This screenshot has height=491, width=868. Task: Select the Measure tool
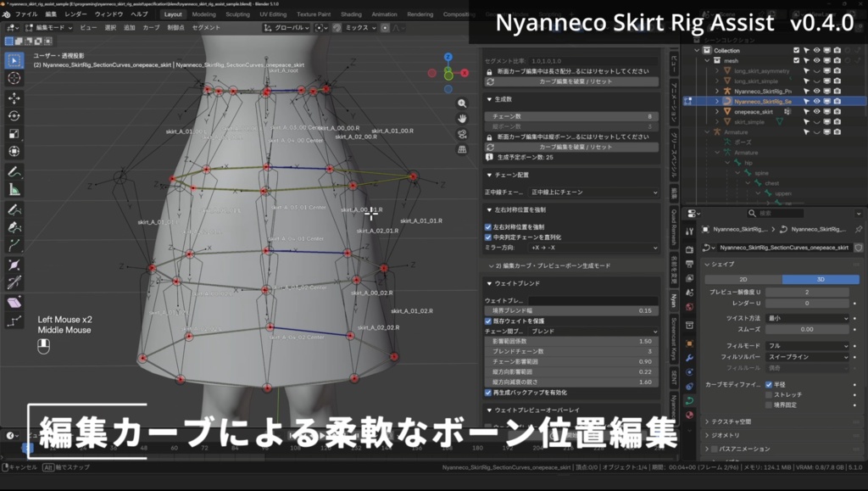[x=14, y=190]
